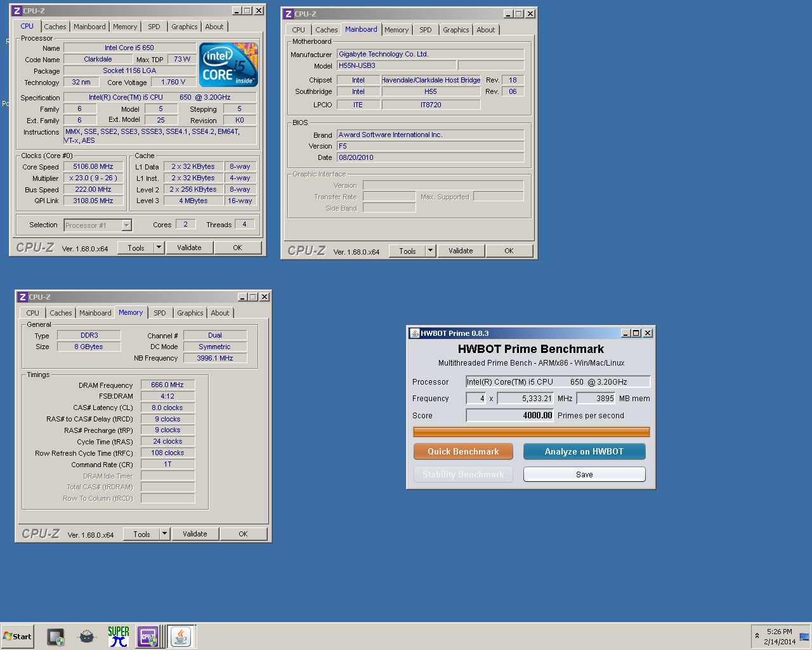Open the Tools dropdown arrow in the Mainboard window
Screen dimensions: 812x650
[431, 251]
